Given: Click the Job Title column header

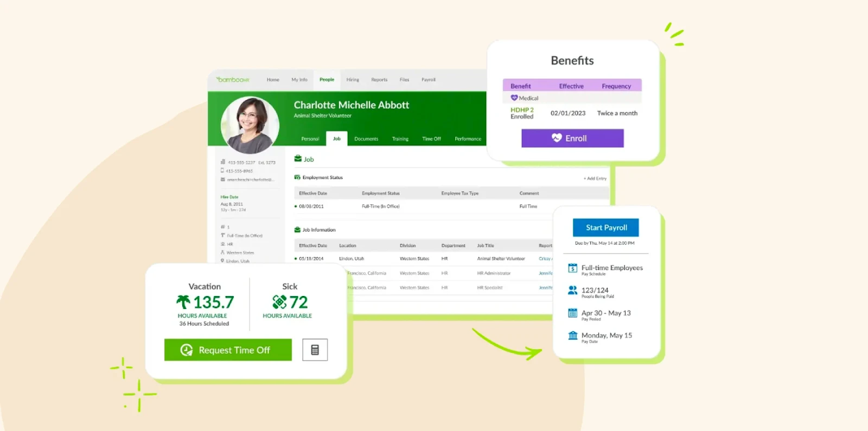Looking at the screenshot, I should coord(486,246).
